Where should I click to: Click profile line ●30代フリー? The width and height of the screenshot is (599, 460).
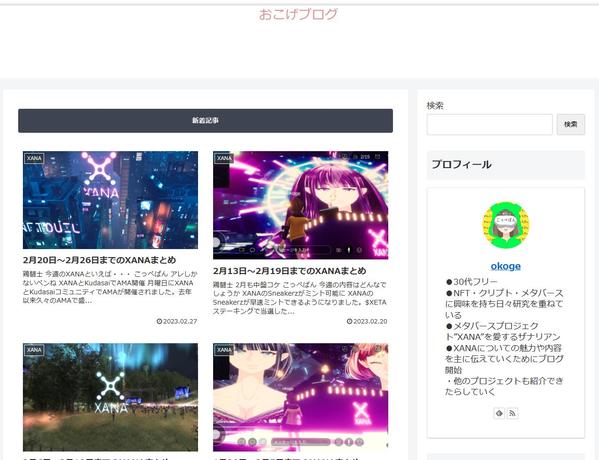471,282
